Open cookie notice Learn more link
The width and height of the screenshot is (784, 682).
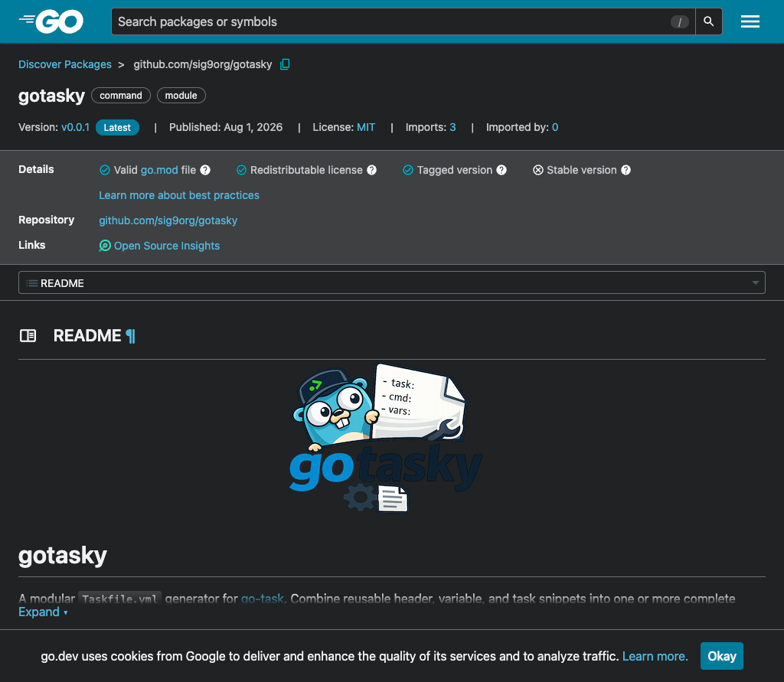(x=655, y=656)
